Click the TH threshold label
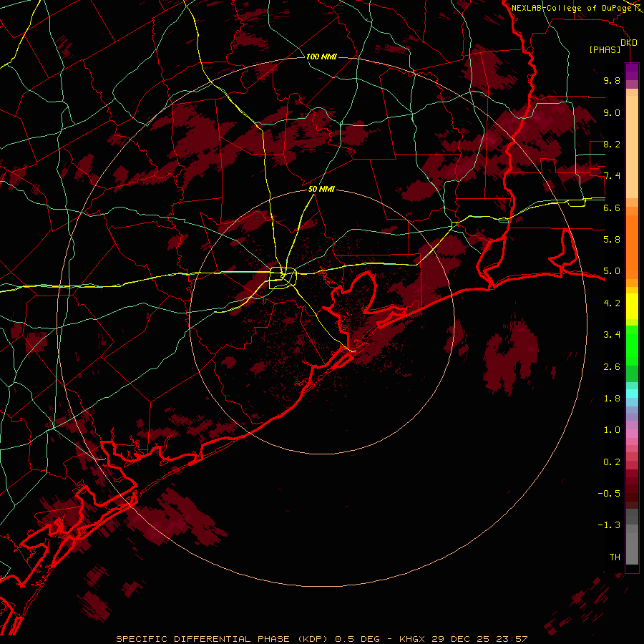The width and height of the screenshot is (644, 644). [615, 557]
